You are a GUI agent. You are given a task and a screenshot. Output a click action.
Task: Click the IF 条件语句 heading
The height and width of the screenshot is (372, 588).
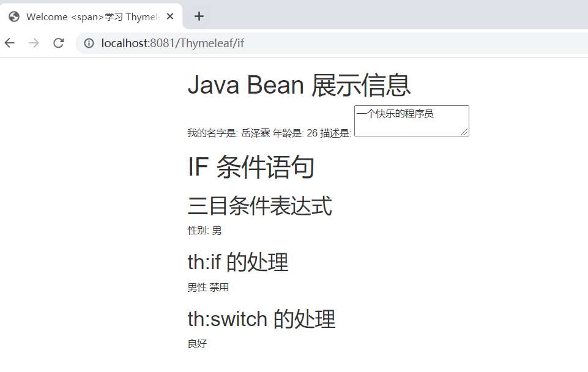point(250,166)
